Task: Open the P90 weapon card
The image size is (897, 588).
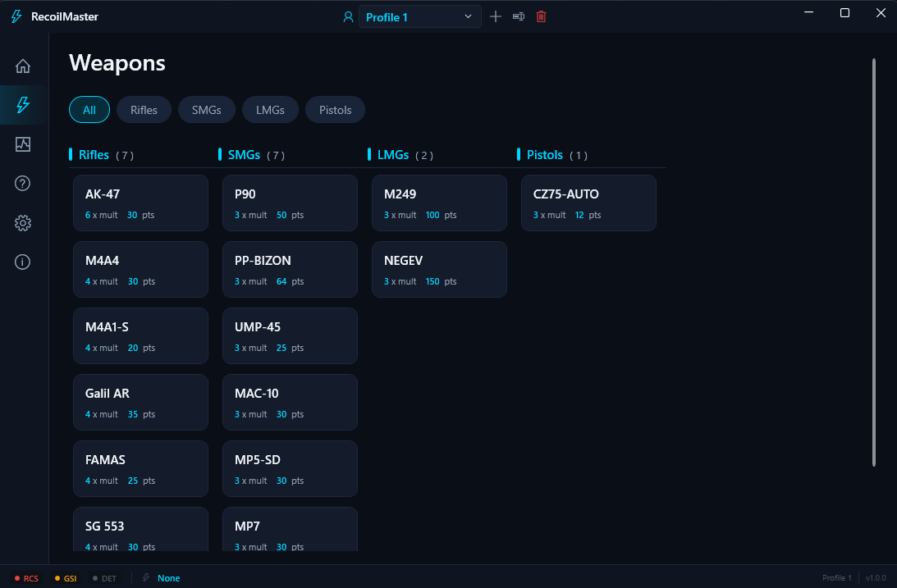Action: coord(290,203)
